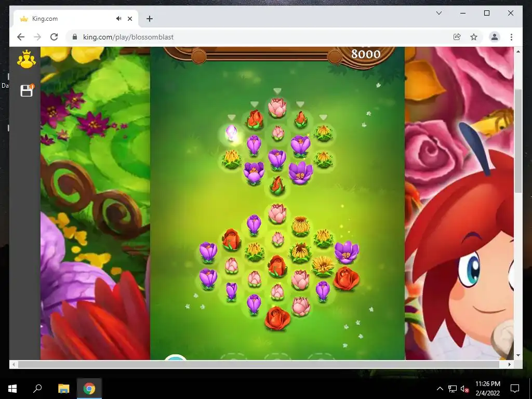Close the King.com browser tab

click(x=129, y=19)
